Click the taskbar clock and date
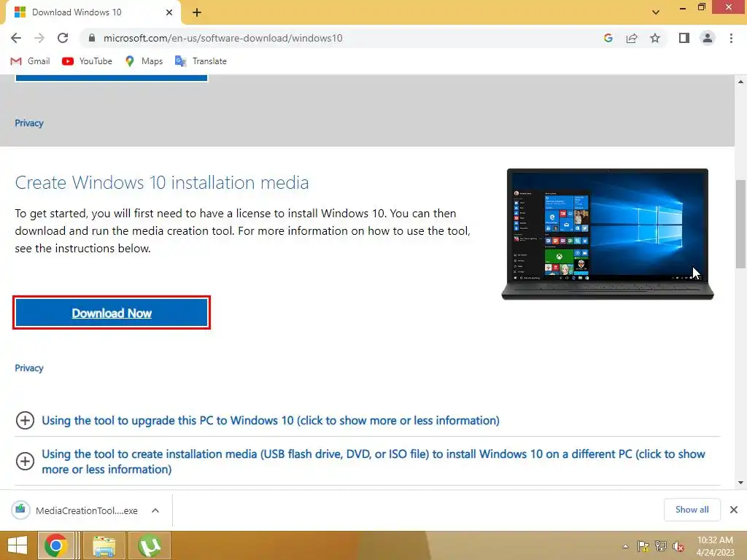 point(715,546)
